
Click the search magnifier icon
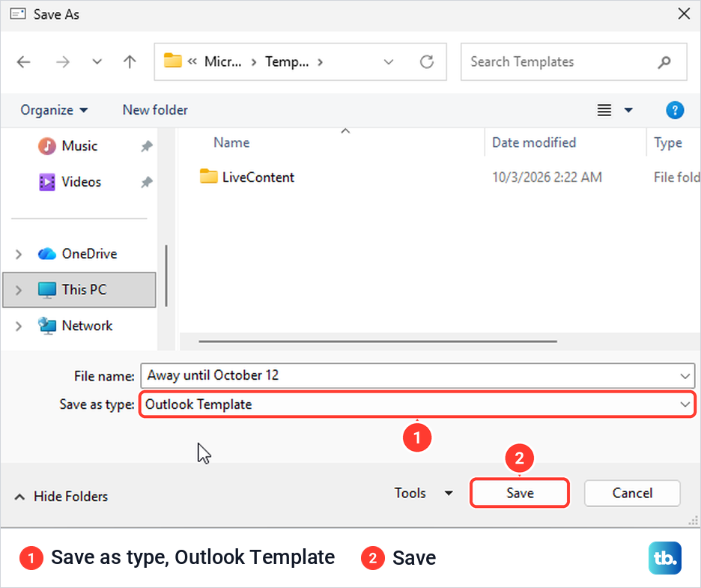tap(664, 62)
